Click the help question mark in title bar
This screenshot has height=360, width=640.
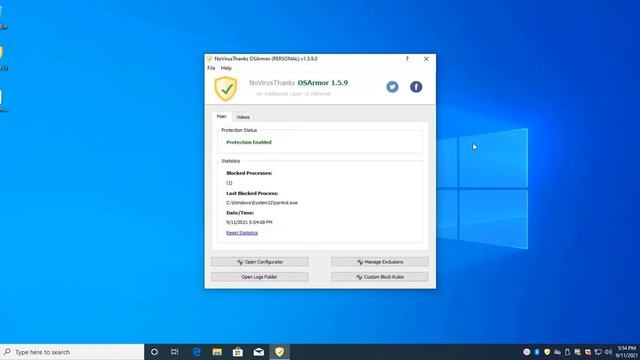[407, 59]
